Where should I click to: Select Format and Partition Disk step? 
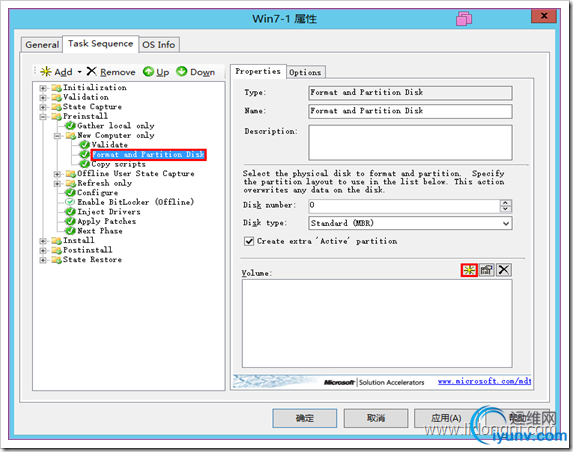point(148,155)
